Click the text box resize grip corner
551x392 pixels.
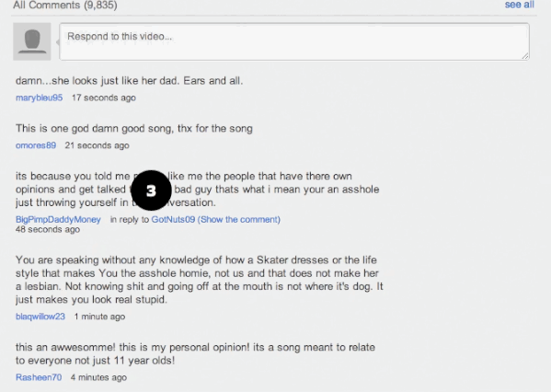525,56
